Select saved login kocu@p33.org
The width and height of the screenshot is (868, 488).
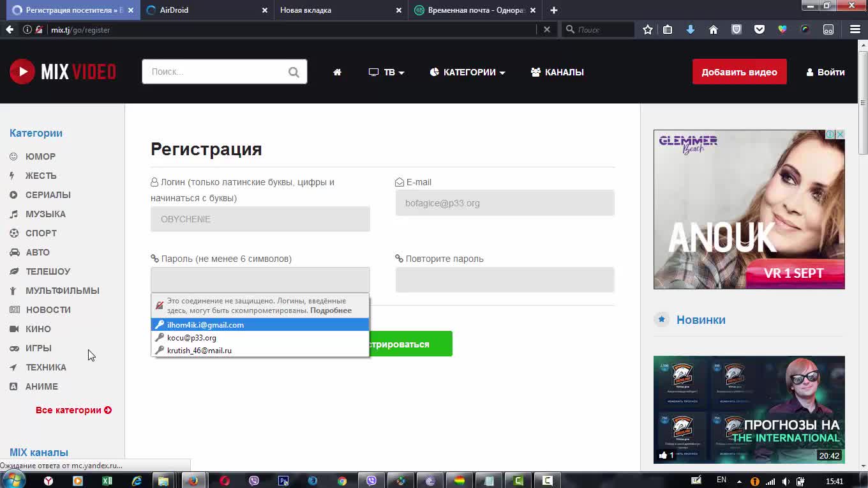click(x=191, y=338)
